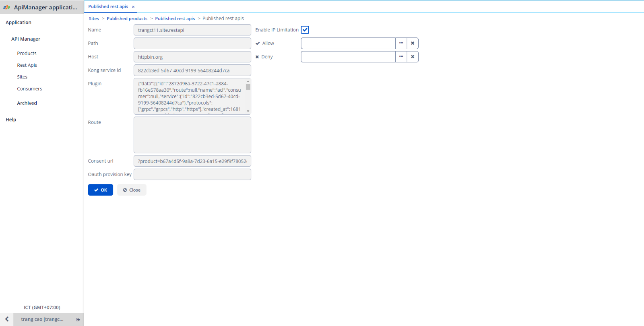Image resolution: width=644 pixels, height=326 pixels.
Task: Clear the Deny field value
Action: click(x=413, y=57)
